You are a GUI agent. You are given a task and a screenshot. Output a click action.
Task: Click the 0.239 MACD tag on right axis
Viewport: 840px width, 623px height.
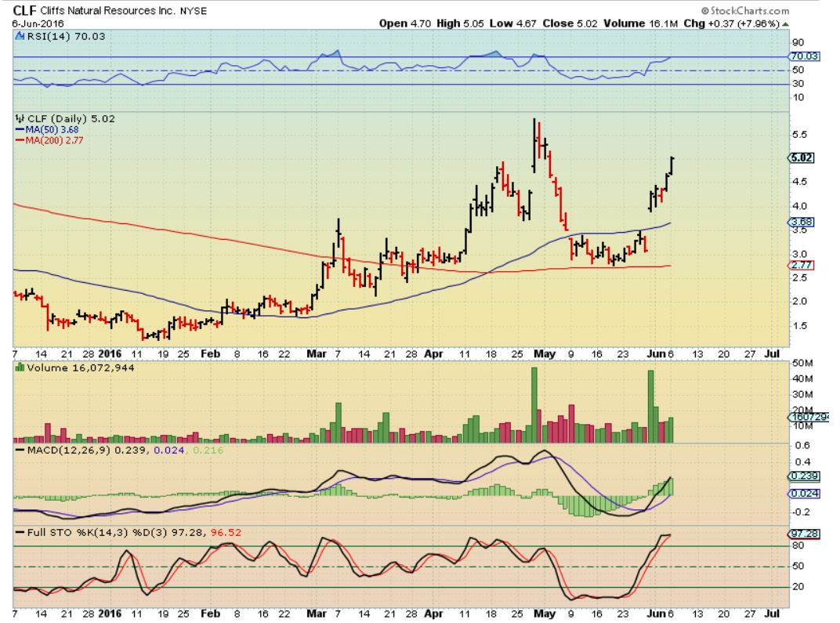pos(804,476)
